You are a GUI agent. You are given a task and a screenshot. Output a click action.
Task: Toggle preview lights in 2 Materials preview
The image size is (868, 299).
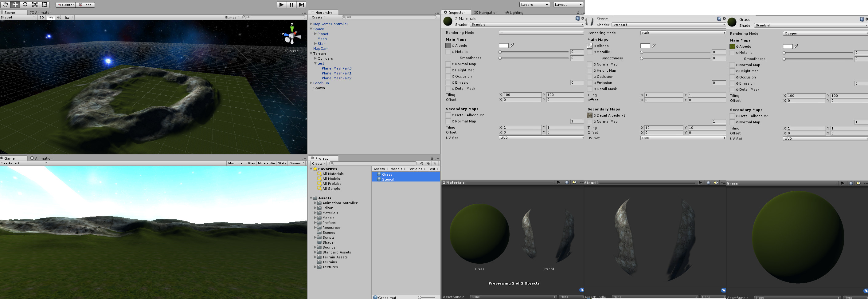[x=574, y=182]
